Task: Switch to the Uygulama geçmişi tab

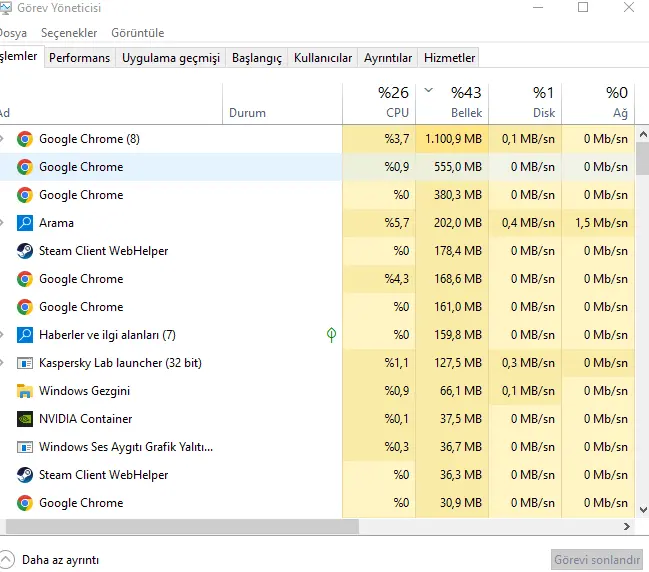Action: click(x=171, y=58)
